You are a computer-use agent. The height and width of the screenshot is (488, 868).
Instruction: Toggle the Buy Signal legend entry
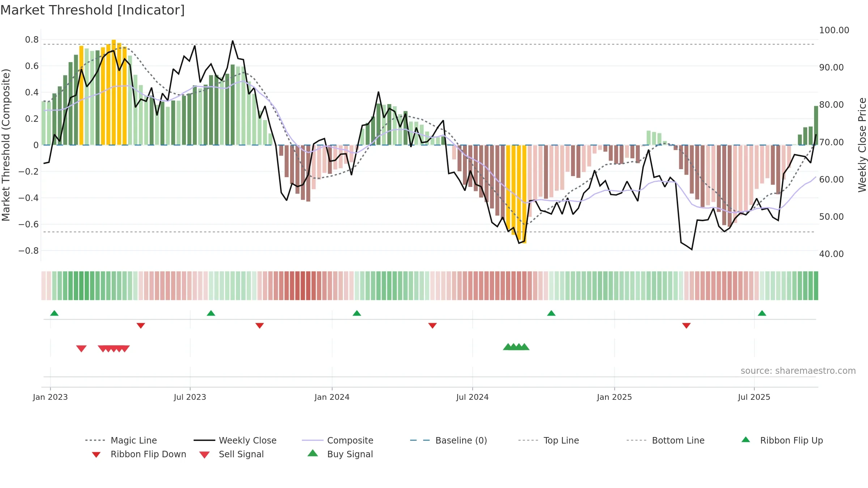point(340,454)
